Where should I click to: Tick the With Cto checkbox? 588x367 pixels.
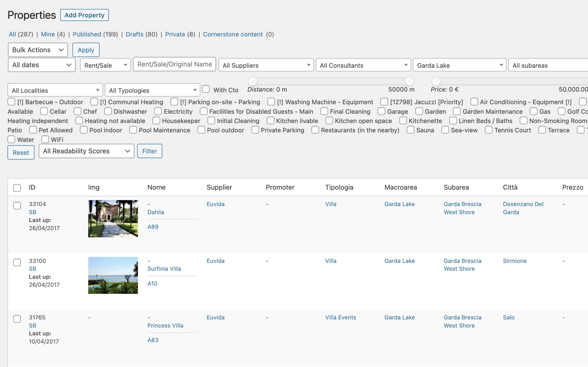[206, 89]
